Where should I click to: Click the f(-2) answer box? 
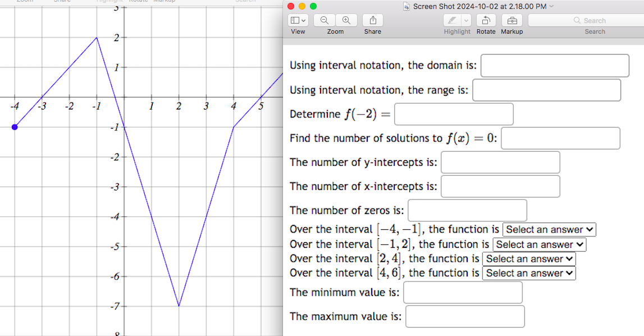pos(454,113)
